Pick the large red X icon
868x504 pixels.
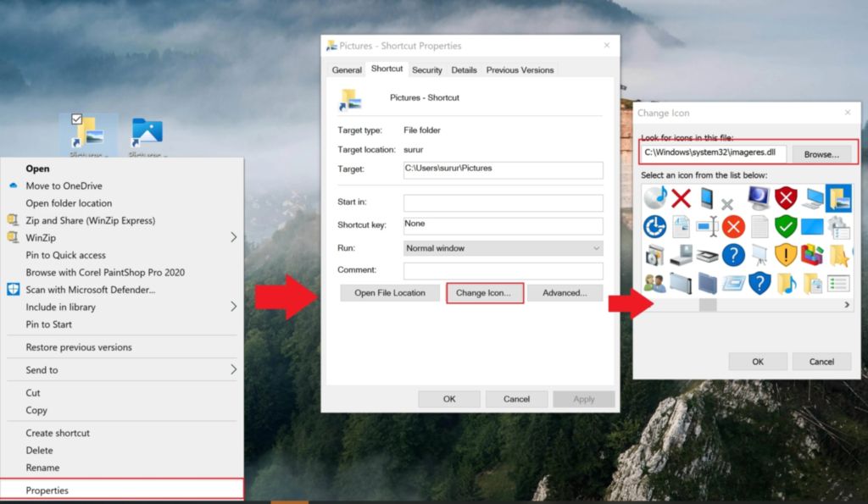pos(681,197)
